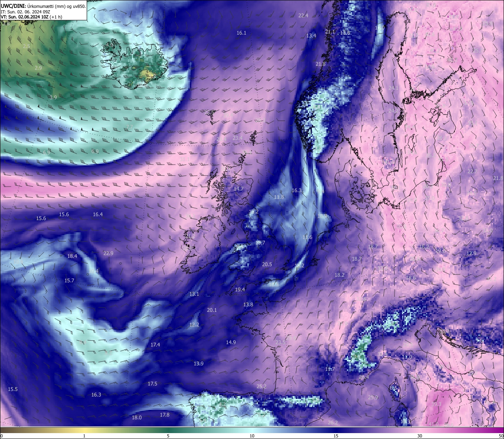Click the 18.0 map value
The height and width of the screenshot is (439, 504).
tap(137, 417)
